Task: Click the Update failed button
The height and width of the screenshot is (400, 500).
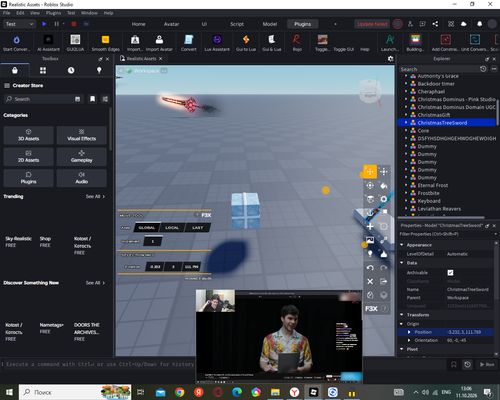Action: click(x=372, y=24)
